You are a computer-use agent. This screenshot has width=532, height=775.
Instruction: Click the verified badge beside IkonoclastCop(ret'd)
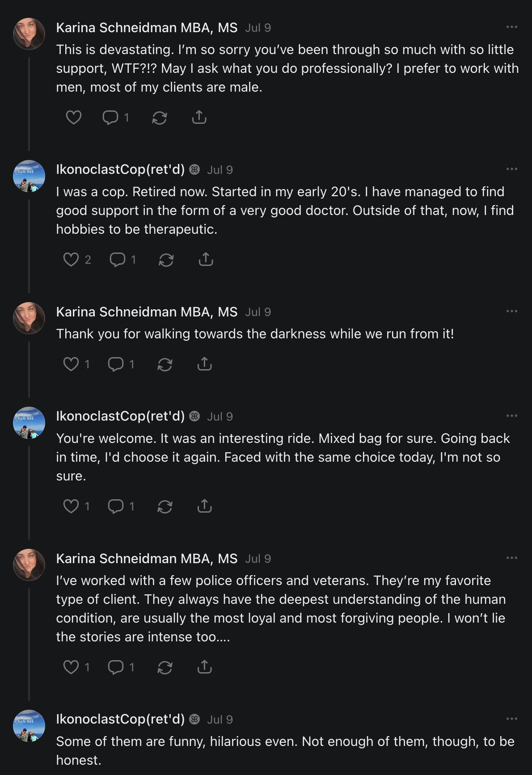point(194,170)
